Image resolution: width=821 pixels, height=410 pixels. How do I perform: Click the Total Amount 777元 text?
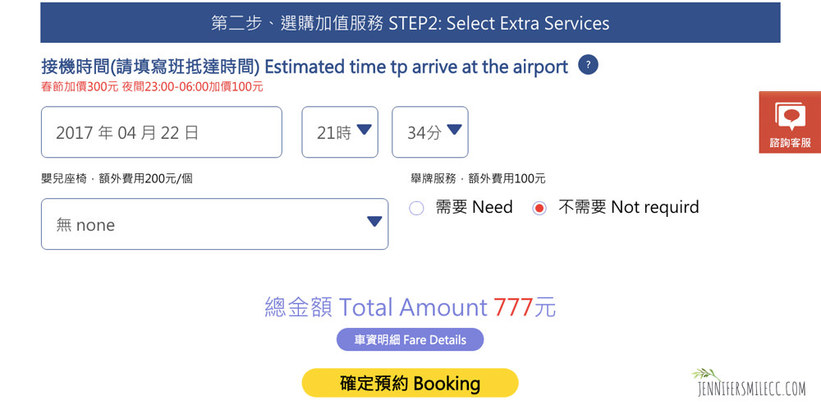coord(410,307)
